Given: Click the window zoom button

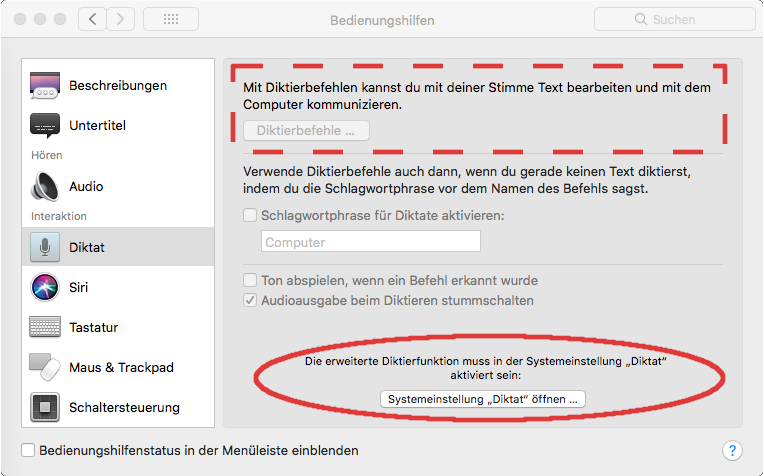Looking at the screenshot, I should [60, 19].
